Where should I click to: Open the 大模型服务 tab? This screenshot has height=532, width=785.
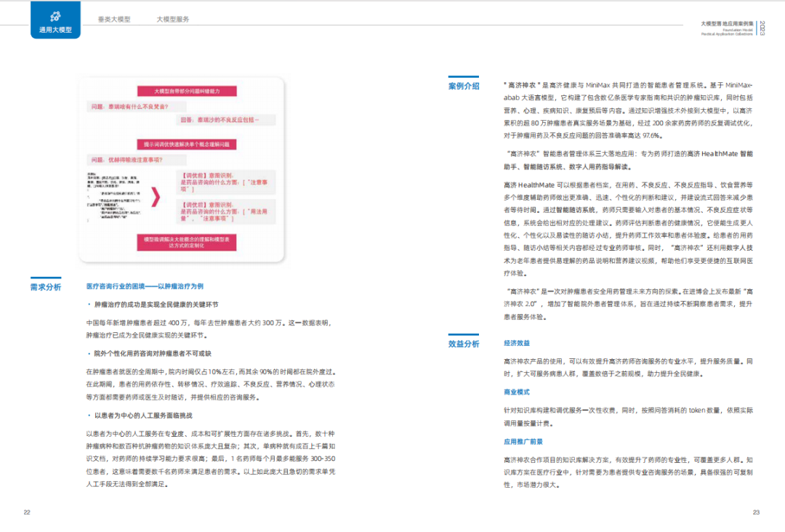point(173,19)
